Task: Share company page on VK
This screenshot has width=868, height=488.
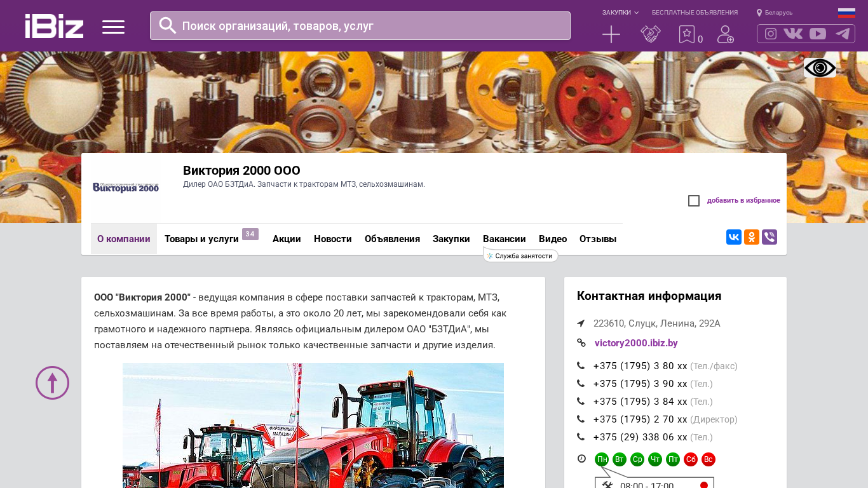Action: (734, 237)
